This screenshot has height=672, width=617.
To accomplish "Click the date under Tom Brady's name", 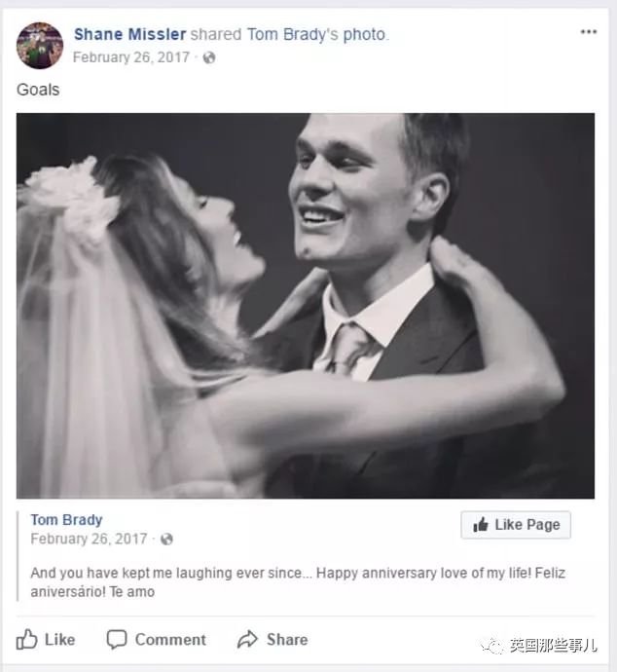I will 89,539.
